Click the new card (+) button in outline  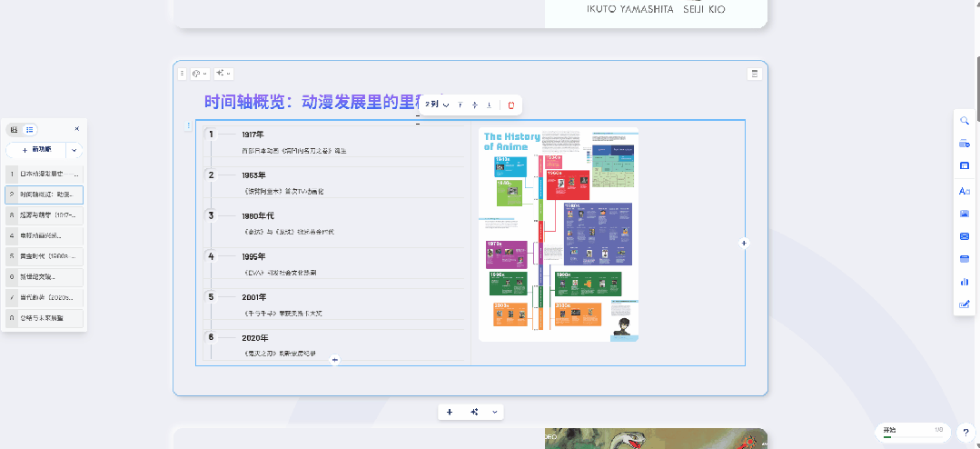36,150
